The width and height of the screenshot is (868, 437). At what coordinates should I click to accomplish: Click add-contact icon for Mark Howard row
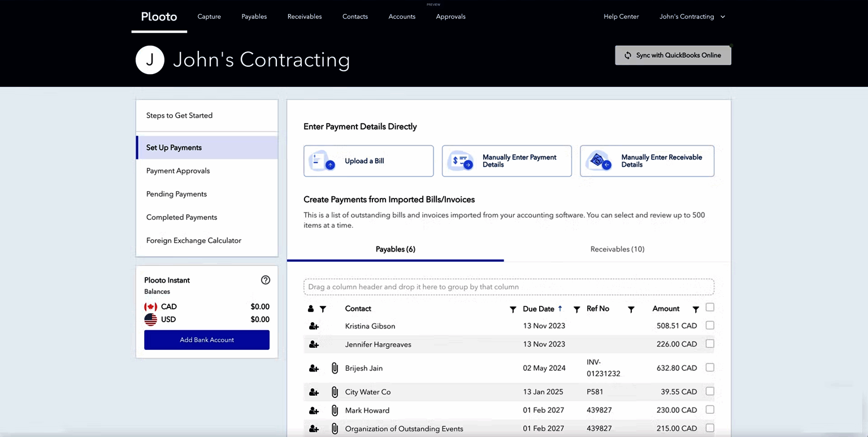pyautogui.click(x=314, y=410)
